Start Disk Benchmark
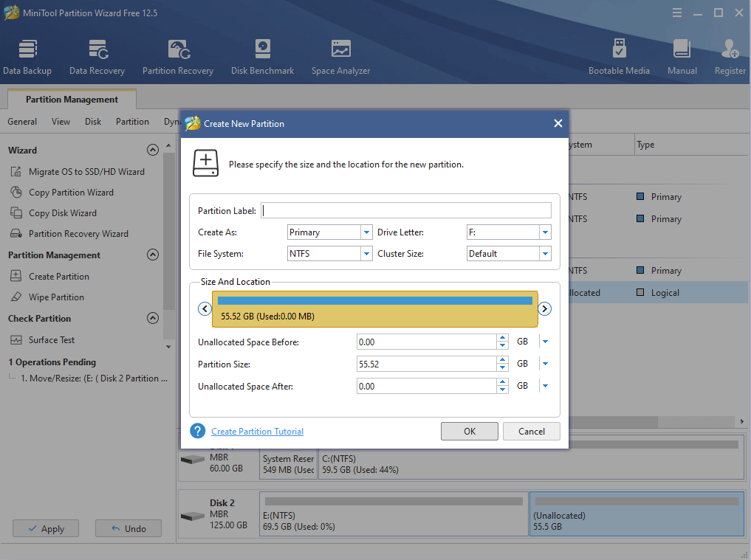The width and height of the screenshot is (751, 560). pyautogui.click(x=262, y=58)
